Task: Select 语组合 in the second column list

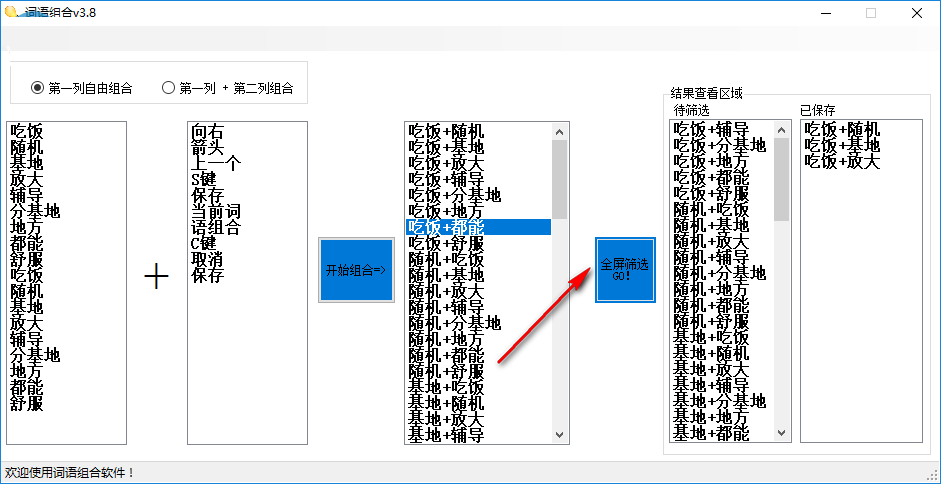Action: [x=215, y=228]
